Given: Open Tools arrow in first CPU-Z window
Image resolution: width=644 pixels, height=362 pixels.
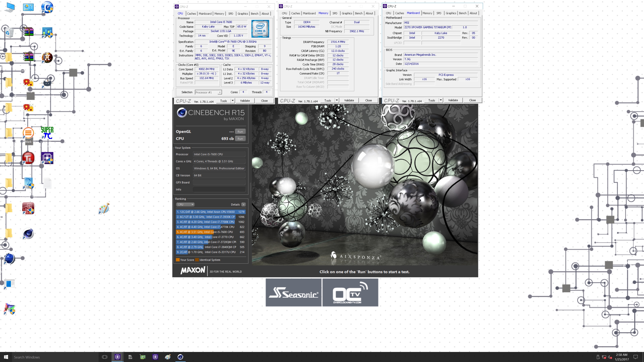Looking at the screenshot, I should click(x=233, y=101).
